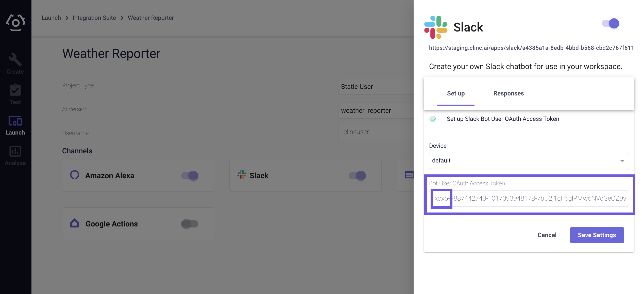
Task: Select the Set up tab in Slack panel
Action: pos(456,93)
